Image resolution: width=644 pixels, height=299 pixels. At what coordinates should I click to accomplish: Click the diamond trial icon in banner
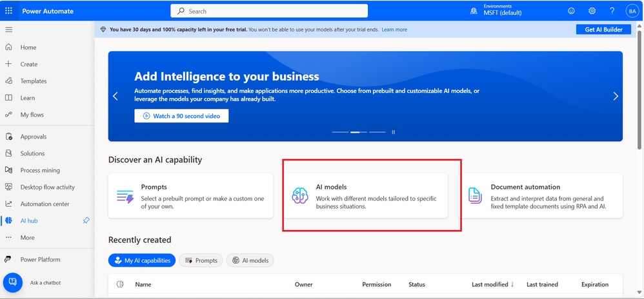pyautogui.click(x=103, y=30)
